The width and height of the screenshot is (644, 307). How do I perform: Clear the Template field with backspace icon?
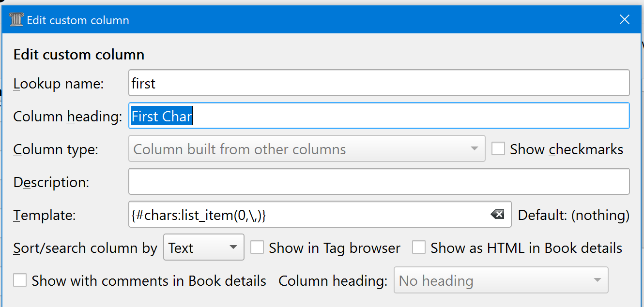point(497,215)
